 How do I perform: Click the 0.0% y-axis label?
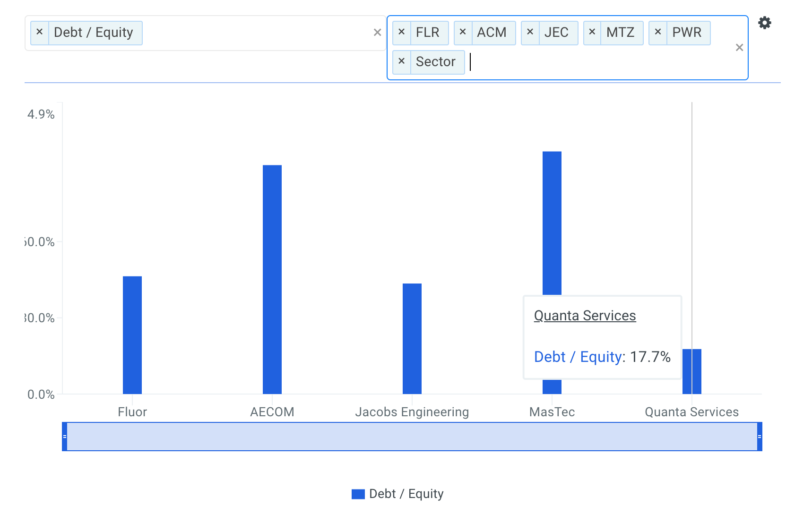pos(41,395)
